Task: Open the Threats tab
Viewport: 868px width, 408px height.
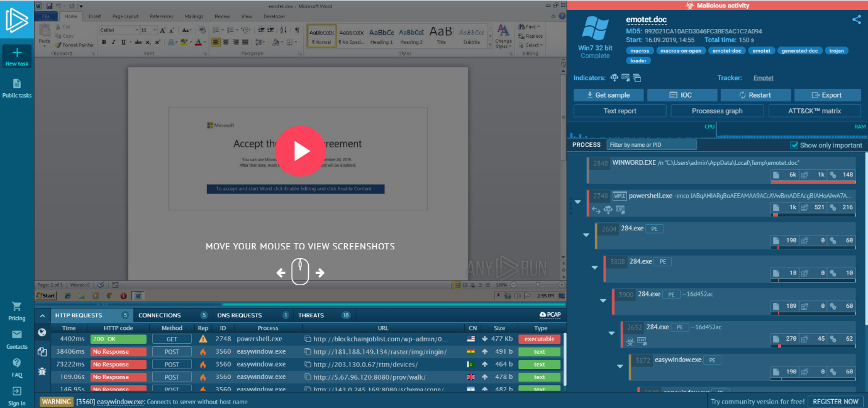Action: [311, 315]
